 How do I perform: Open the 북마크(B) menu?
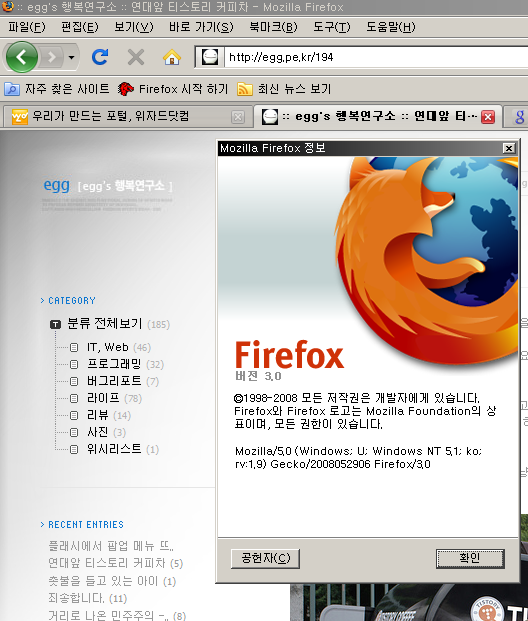tap(273, 27)
